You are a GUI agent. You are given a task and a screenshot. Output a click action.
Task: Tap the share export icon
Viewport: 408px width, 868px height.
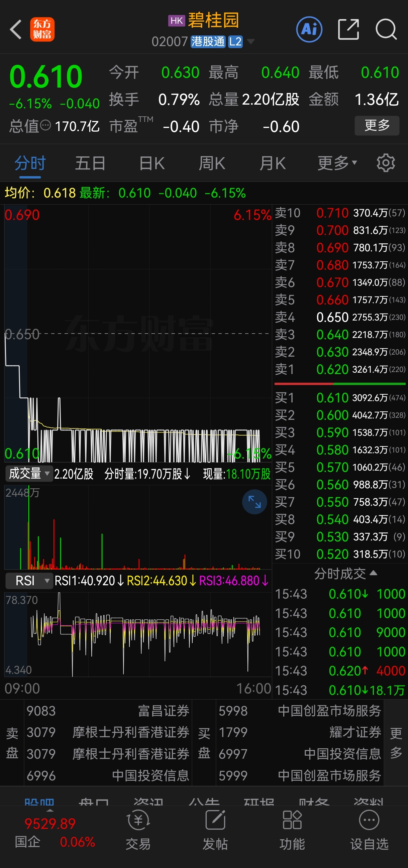348,29
